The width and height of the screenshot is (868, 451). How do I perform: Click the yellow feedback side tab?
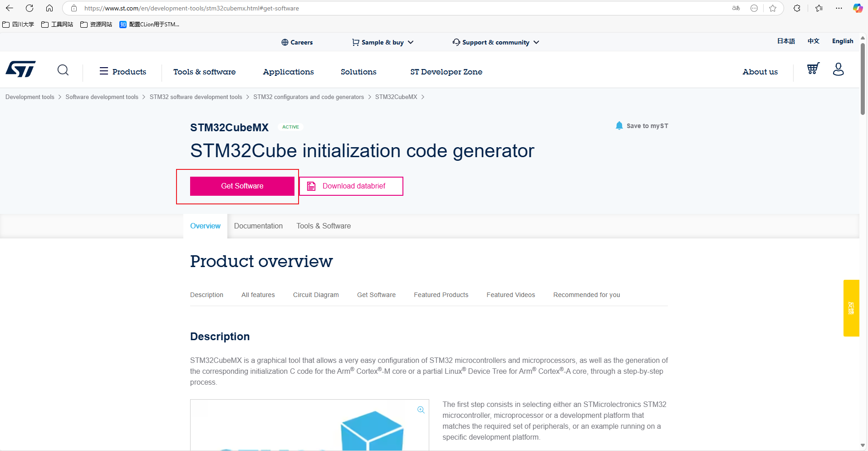tap(851, 308)
